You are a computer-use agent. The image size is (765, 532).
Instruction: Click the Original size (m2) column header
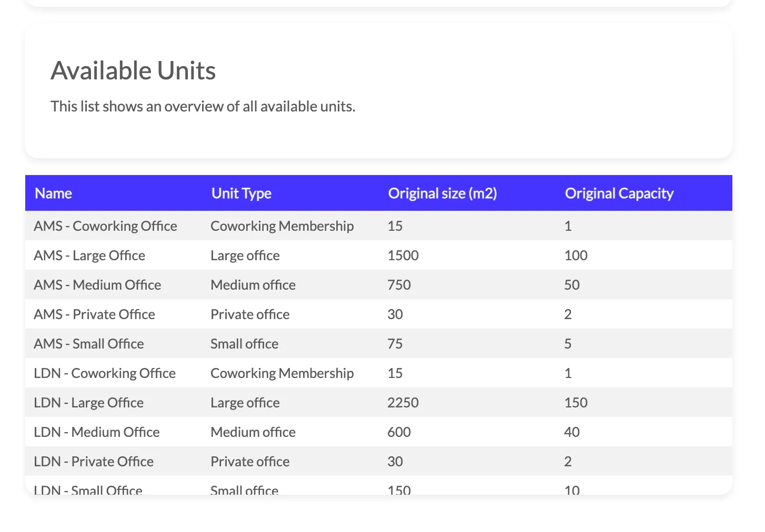tap(442, 193)
